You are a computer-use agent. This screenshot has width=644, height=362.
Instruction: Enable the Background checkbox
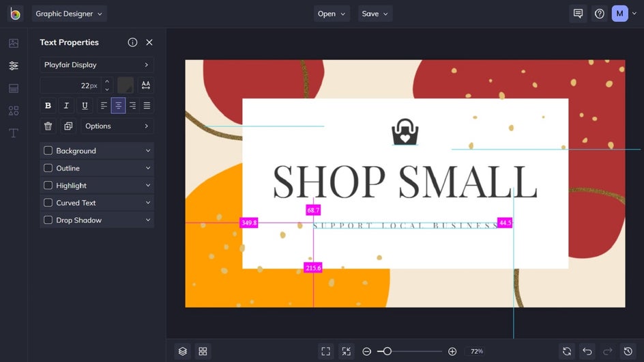pyautogui.click(x=48, y=150)
